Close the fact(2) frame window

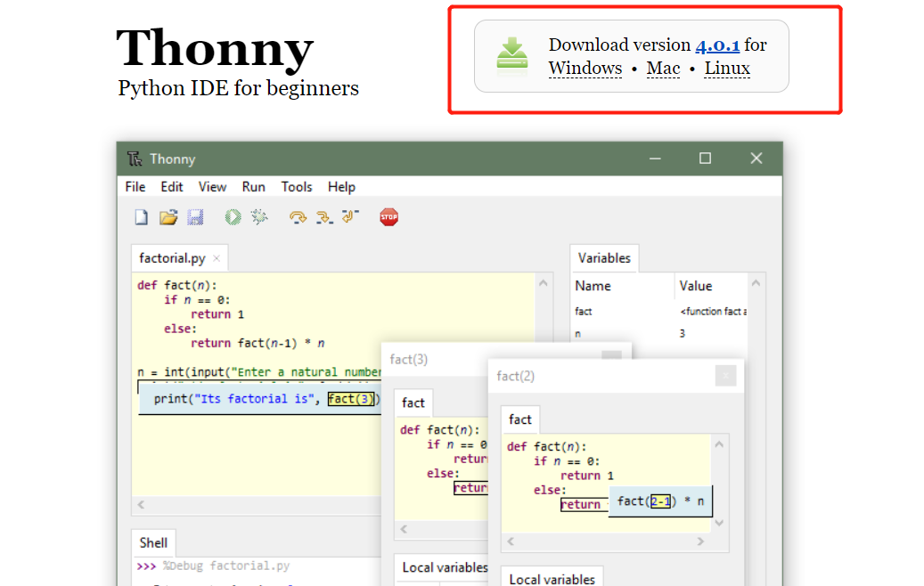point(725,376)
